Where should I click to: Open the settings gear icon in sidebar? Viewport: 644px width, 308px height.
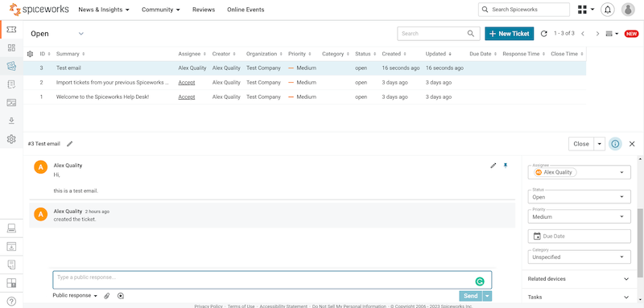[11, 139]
